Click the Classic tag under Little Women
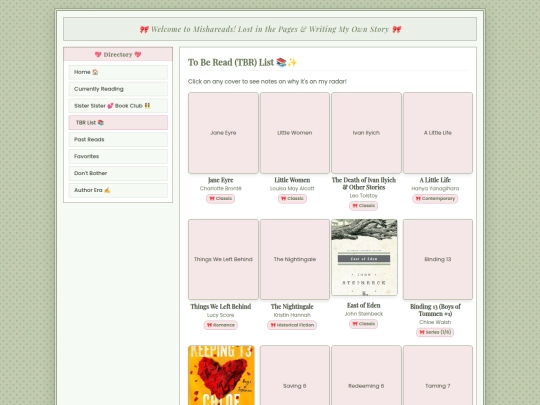 pos(292,199)
